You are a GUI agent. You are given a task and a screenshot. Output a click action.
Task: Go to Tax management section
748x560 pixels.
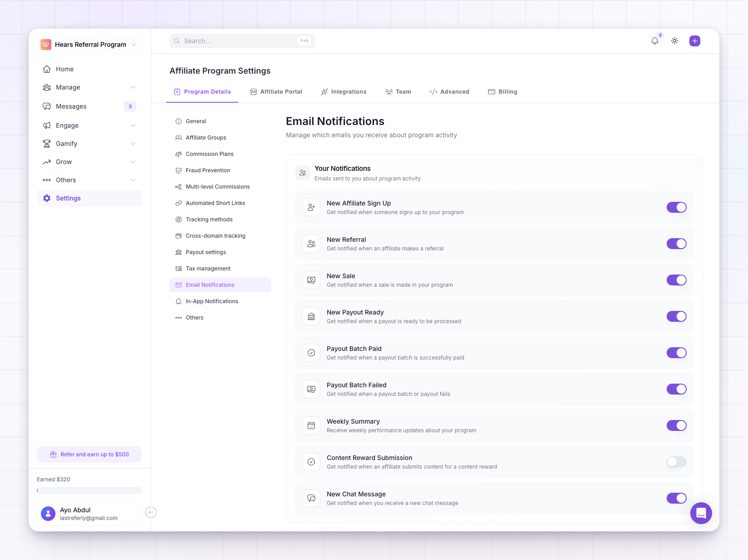(x=220, y=269)
